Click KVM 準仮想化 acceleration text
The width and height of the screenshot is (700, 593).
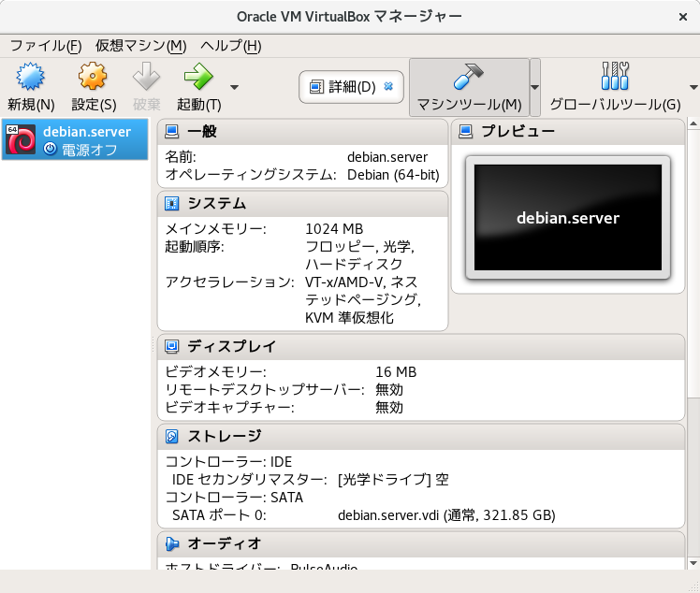point(350,318)
